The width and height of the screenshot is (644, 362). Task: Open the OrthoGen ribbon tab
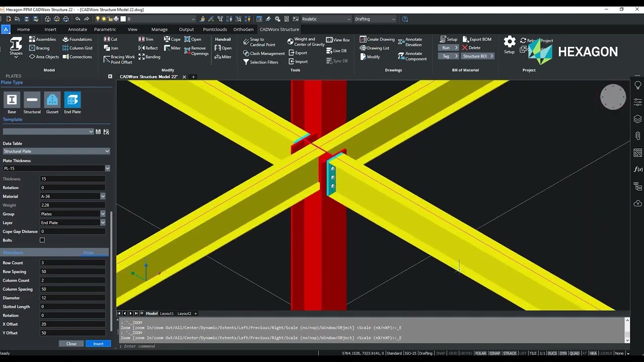click(x=243, y=29)
